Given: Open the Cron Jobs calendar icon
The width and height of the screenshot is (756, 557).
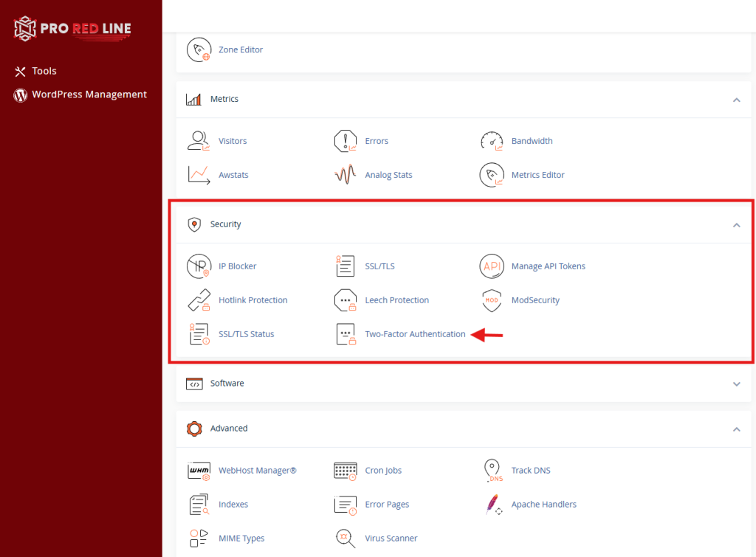Looking at the screenshot, I should click(x=345, y=471).
